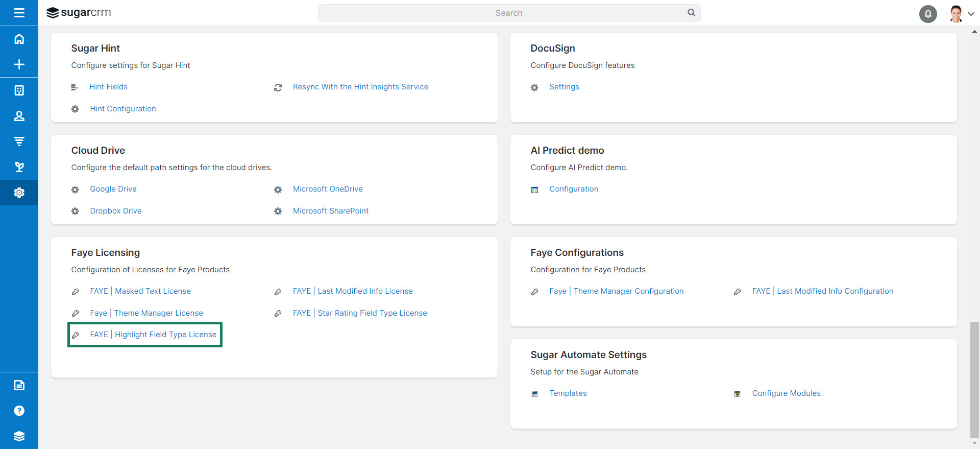Click the stacked layers icon in sidebar
The image size is (980, 449).
(x=19, y=436)
